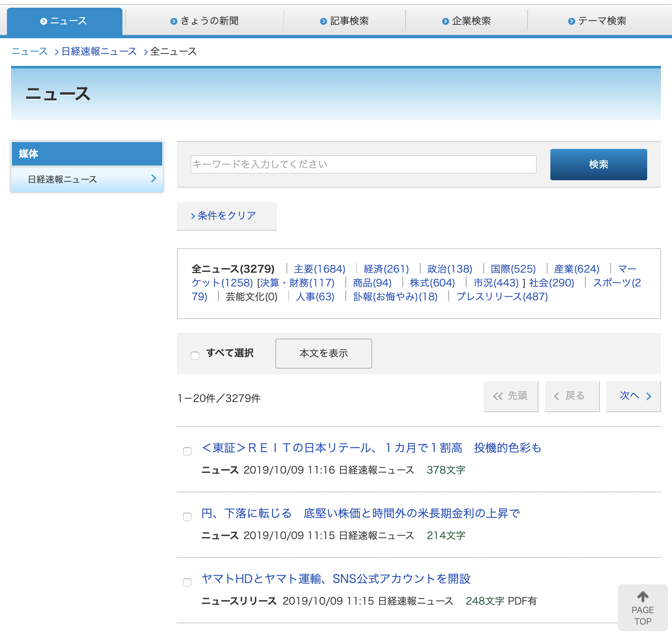Filter by マーケット(1258) category

(x=222, y=283)
